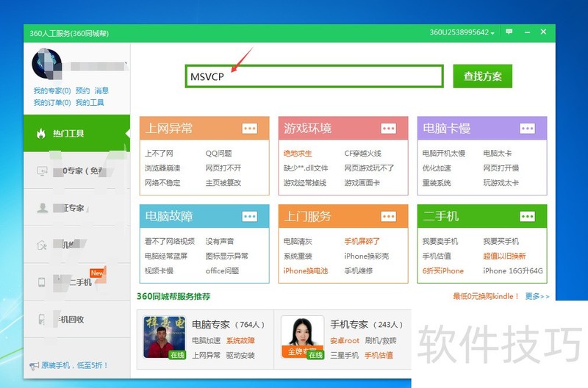588x388 pixels.
Task: Click the 我要卖手机 item
Action: (440, 242)
